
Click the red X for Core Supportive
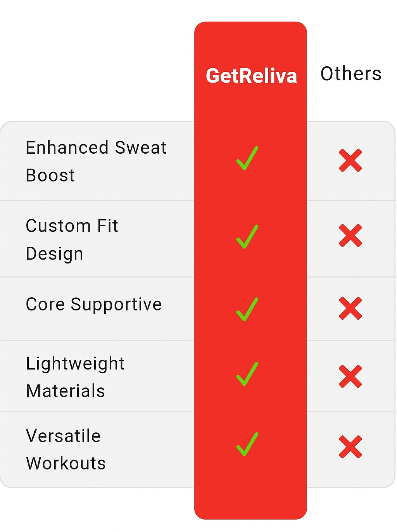point(350,308)
